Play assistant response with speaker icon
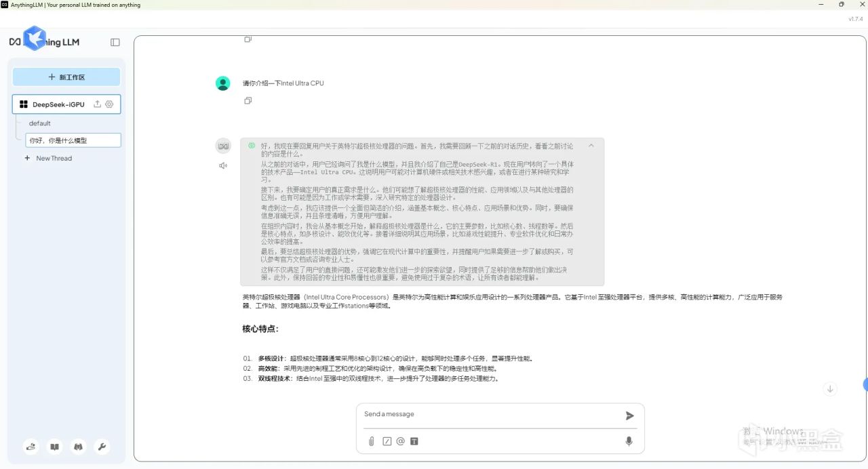Screen dimensions: 868x469 click(223, 165)
